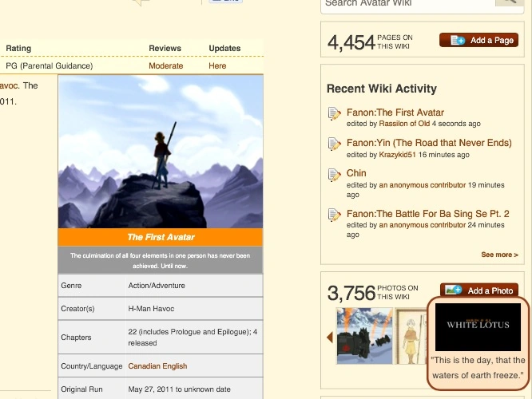Open Rassilon of Old user page
The width and height of the screenshot is (532, 399).
404,124
